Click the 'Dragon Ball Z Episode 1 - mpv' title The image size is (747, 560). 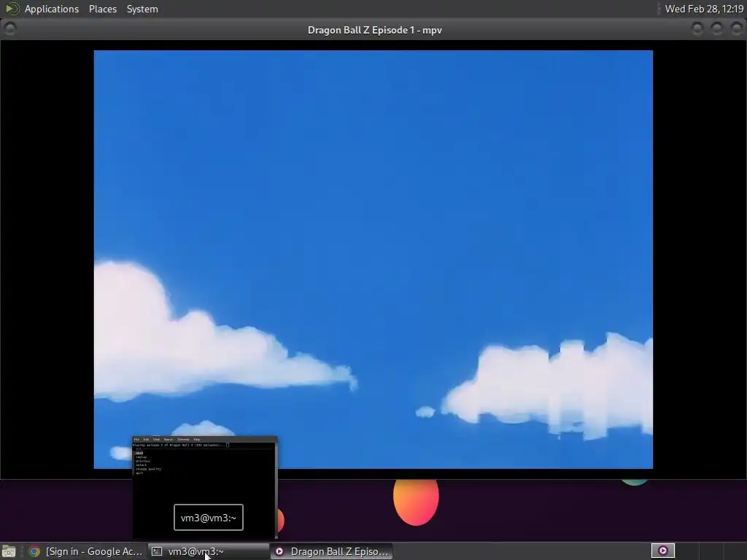coord(374,30)
